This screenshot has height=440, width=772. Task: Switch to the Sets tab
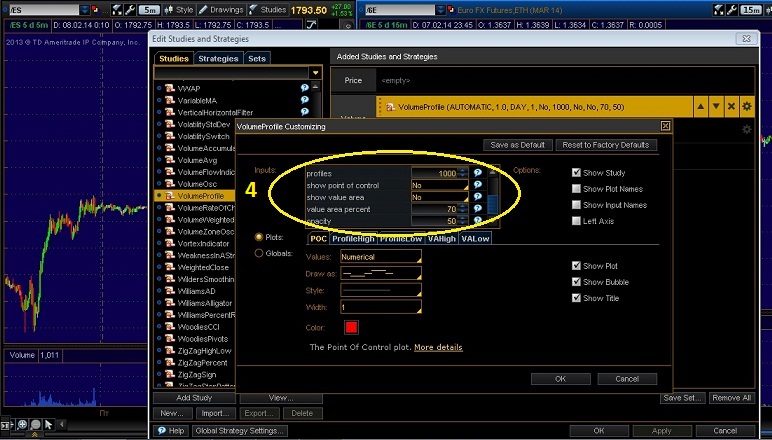(257, 58)
